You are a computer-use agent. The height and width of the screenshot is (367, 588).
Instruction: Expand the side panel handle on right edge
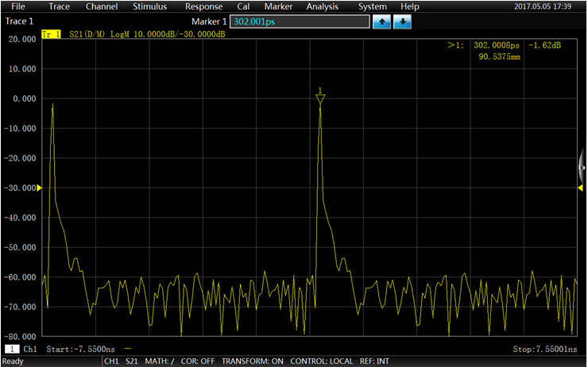point(583,167)
